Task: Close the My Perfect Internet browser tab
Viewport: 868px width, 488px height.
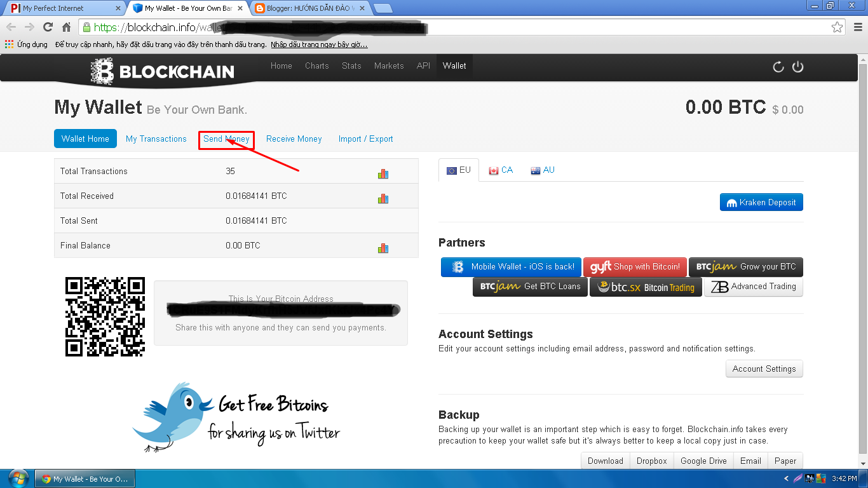Action: pyautogui.click(x=118, y=8)
